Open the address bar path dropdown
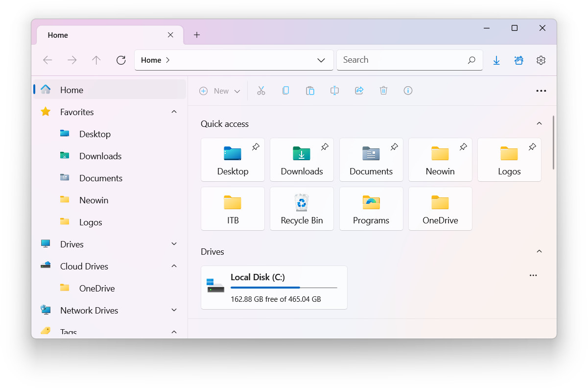Image resolution: width=588 pixels, height=388 pixels. tap(321, 60)
